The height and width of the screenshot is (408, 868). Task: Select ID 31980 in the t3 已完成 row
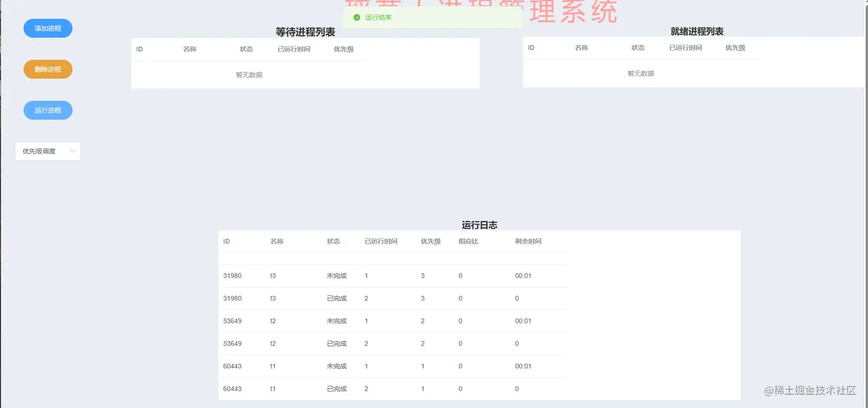pyautogui.click(x=232, y=298)
